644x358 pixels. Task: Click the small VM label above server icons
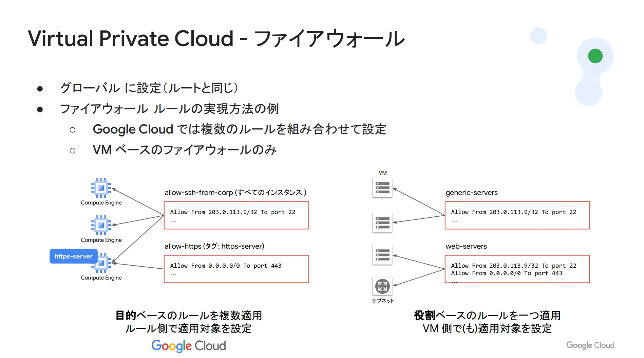[x=383, y=173]
